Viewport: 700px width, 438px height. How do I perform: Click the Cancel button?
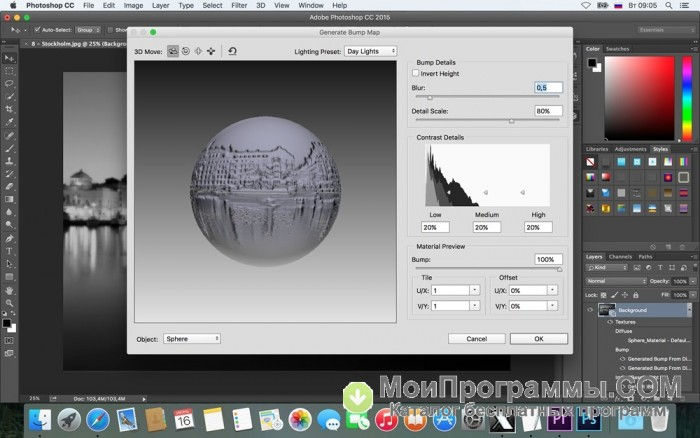pyautogui.click(x=476, y=339)
